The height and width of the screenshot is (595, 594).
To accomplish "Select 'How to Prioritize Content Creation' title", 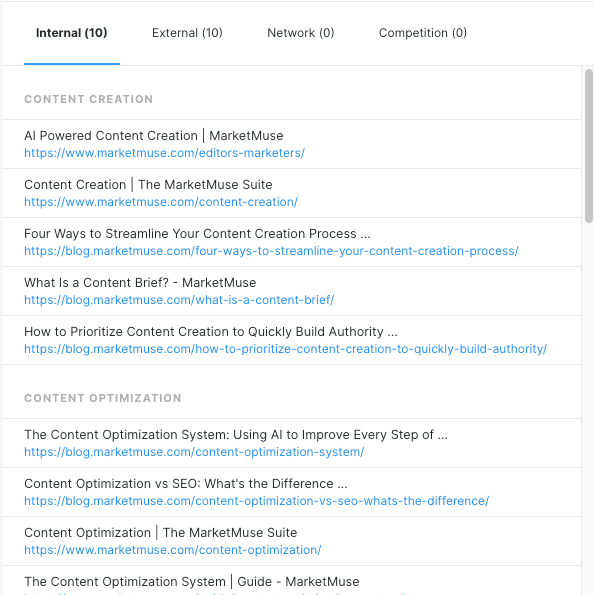I will pyautogui.click(x=211, y=332).
